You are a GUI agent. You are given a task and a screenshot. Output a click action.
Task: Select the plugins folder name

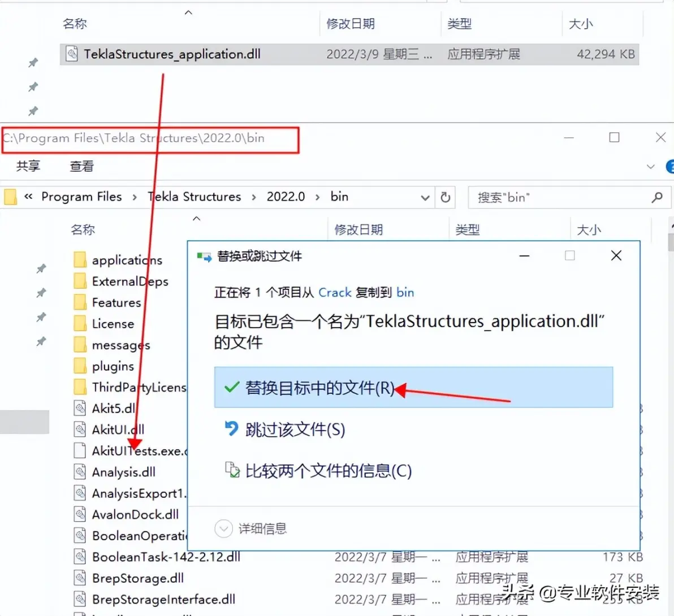pyautogui.click(x=113, y=366)
